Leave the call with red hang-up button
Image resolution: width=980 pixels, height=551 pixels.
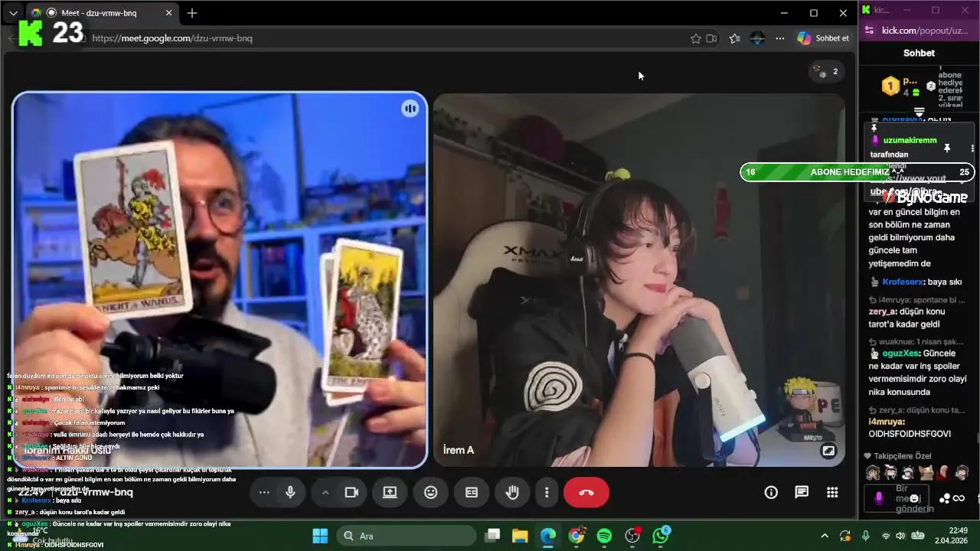tap(586, 492)
